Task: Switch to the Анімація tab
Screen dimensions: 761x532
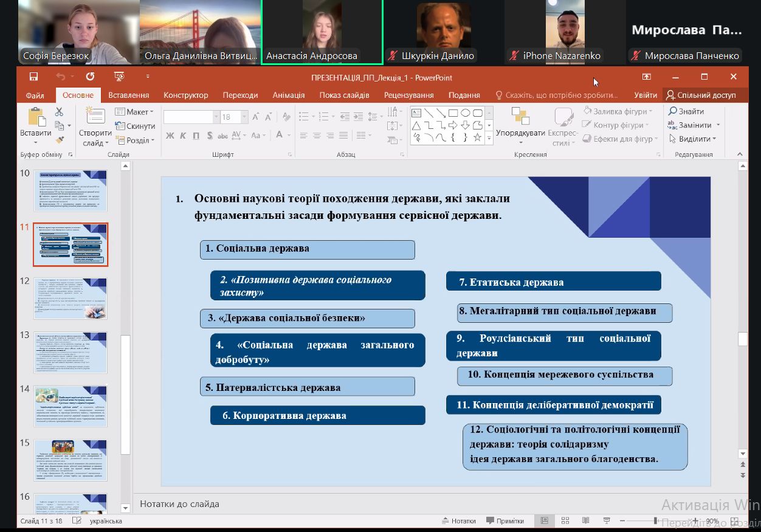Action: [x=289, y=95]
